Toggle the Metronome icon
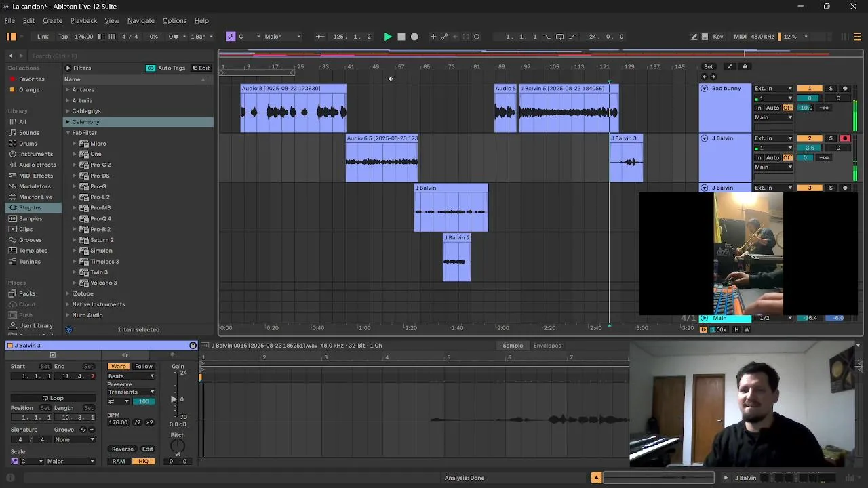The image size is (868, 488). coord(174,37)
